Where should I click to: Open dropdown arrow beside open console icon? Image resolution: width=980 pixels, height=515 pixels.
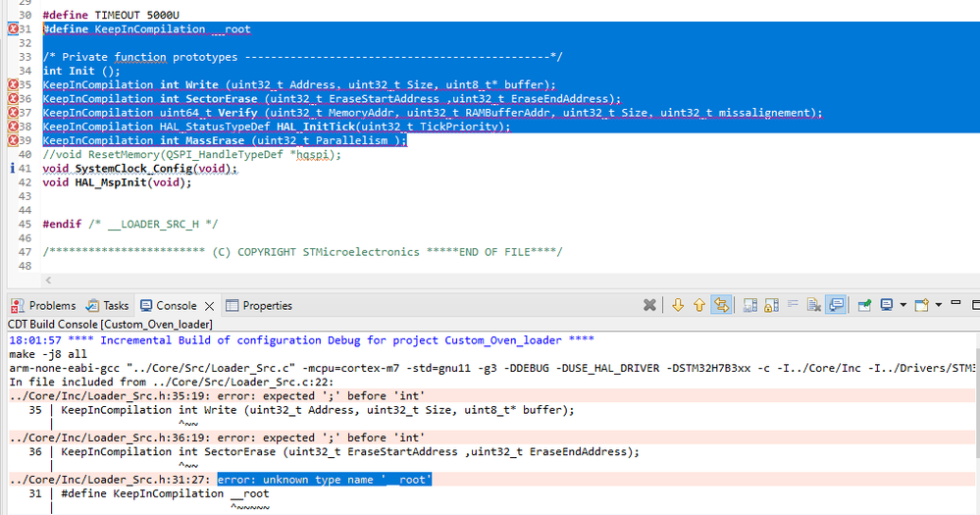tap(938, 305)
